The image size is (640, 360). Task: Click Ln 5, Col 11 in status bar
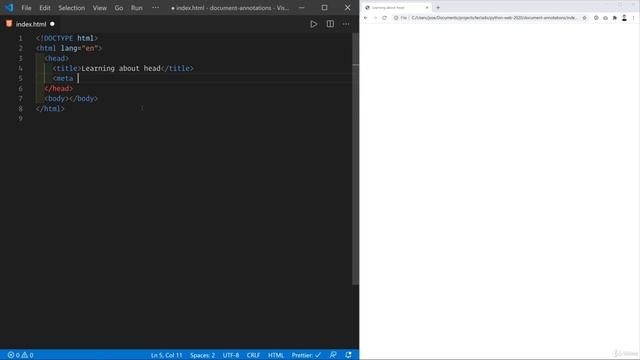coord(167,355)
